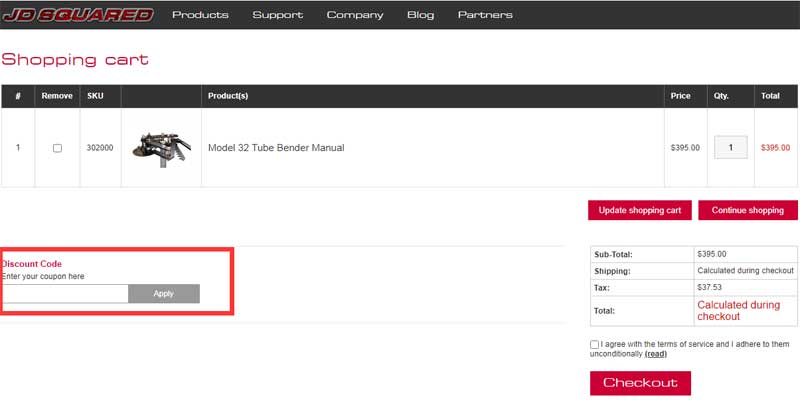Select the Partners menu item
The image size is (800, 400).
(x=485, y=15)
